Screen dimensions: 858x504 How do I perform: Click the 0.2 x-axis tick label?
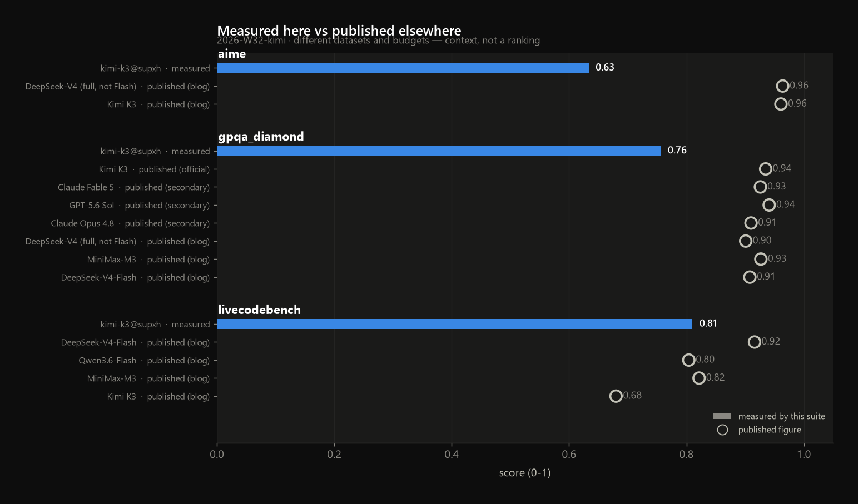pos(334,454)
